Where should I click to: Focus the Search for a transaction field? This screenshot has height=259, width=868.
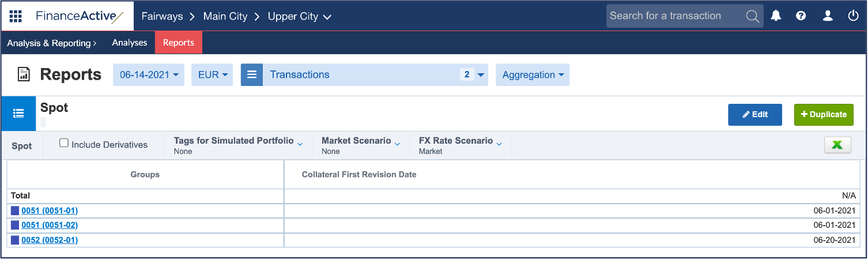[675, 16]
